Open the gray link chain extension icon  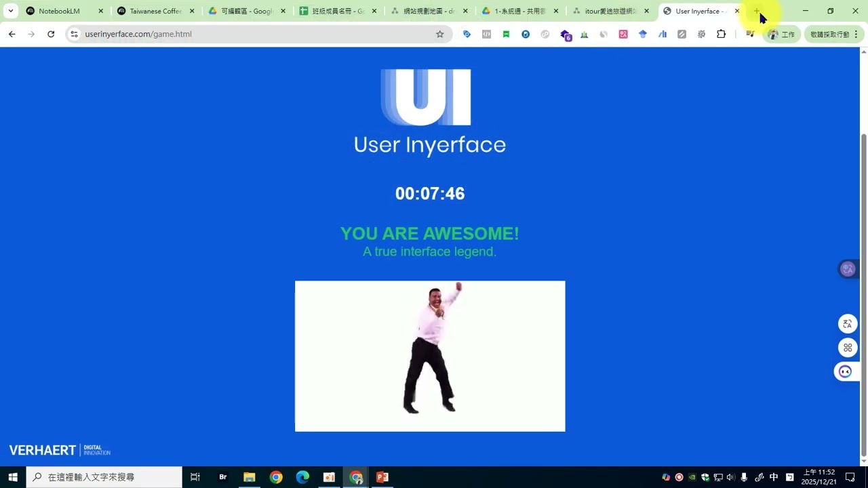coord(545,34)
